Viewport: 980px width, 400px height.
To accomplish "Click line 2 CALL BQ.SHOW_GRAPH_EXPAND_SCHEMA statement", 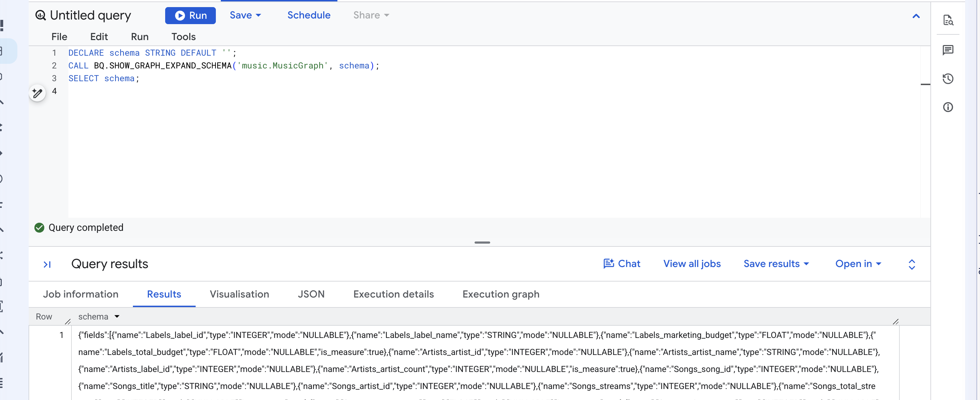I will [x=224, y=66].
